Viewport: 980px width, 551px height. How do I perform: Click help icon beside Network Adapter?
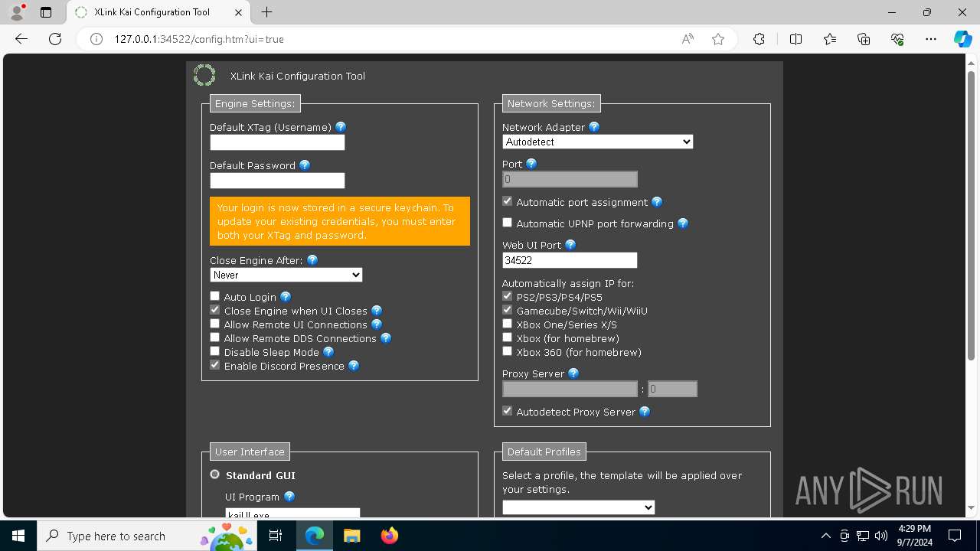[594, 127]
